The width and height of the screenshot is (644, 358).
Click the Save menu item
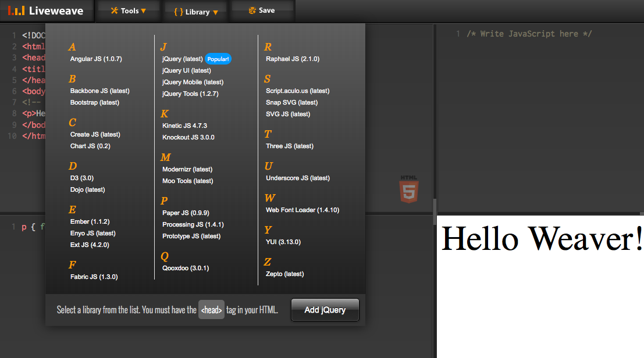point(262,10)
